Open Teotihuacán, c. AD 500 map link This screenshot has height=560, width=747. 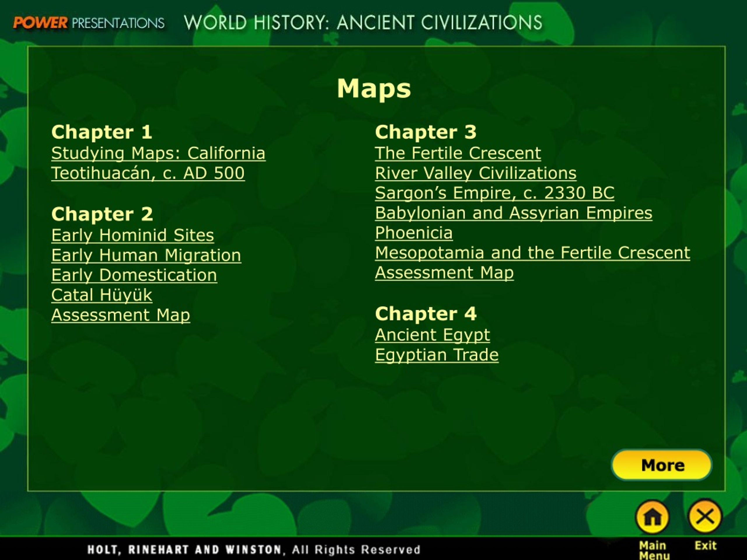[148, 173]
